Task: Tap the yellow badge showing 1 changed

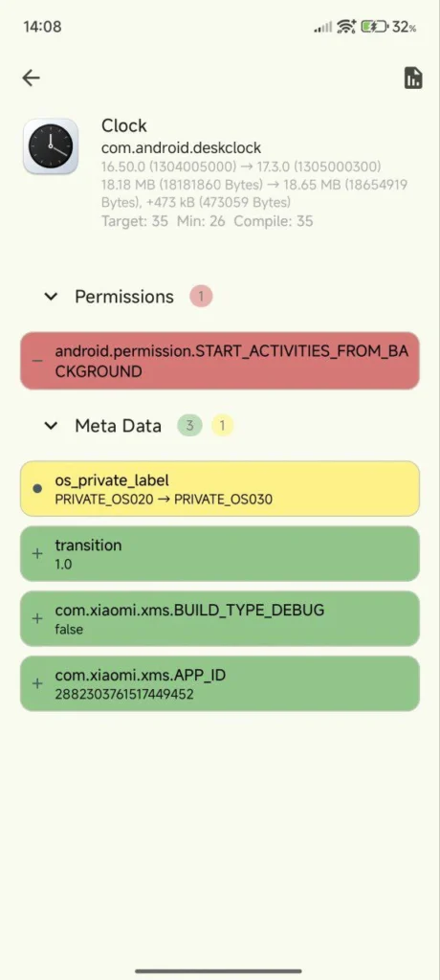Action: point(223,426)
